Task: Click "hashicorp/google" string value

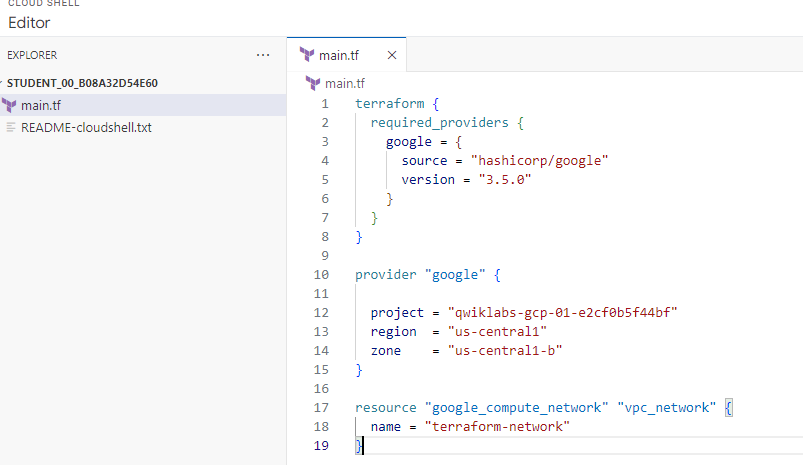Action: tap(540, 161)
